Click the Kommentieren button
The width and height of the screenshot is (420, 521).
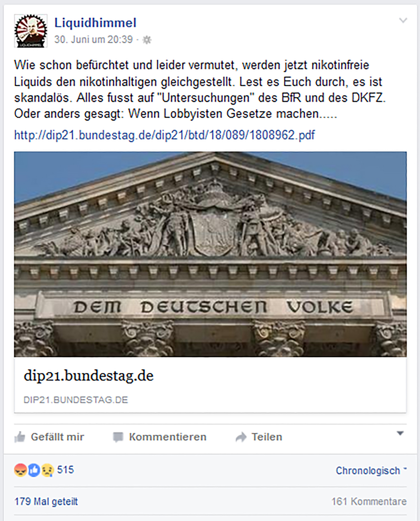160,437
